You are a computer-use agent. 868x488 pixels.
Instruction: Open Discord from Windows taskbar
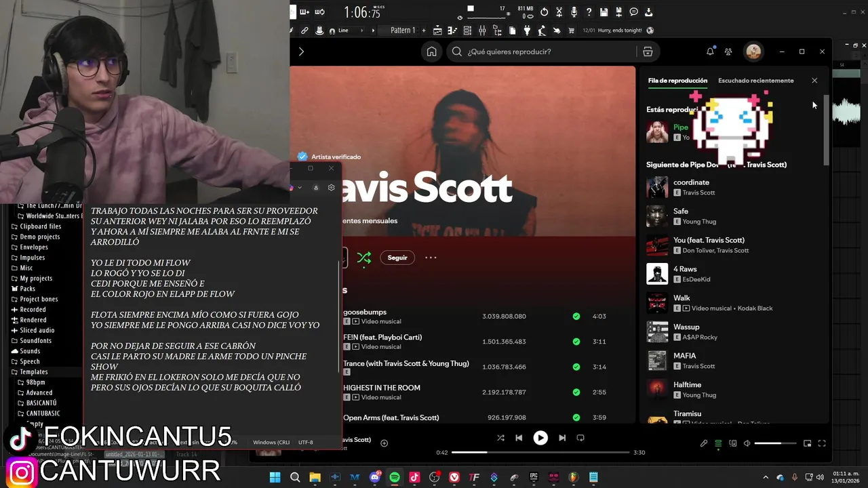375,477
